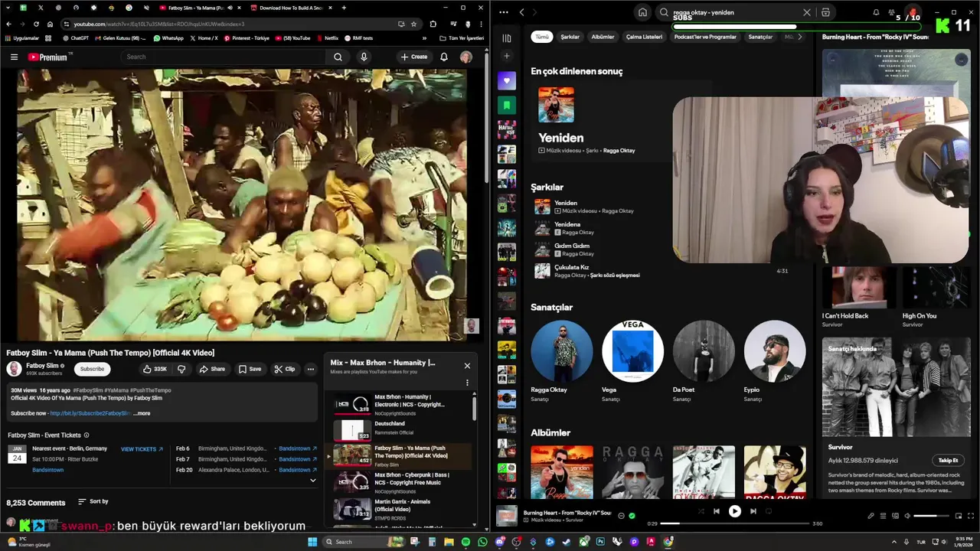The width and height of the screenshot is (980, 551).
Task: Select the Tümü filter in Spotify
Action: 542,37
